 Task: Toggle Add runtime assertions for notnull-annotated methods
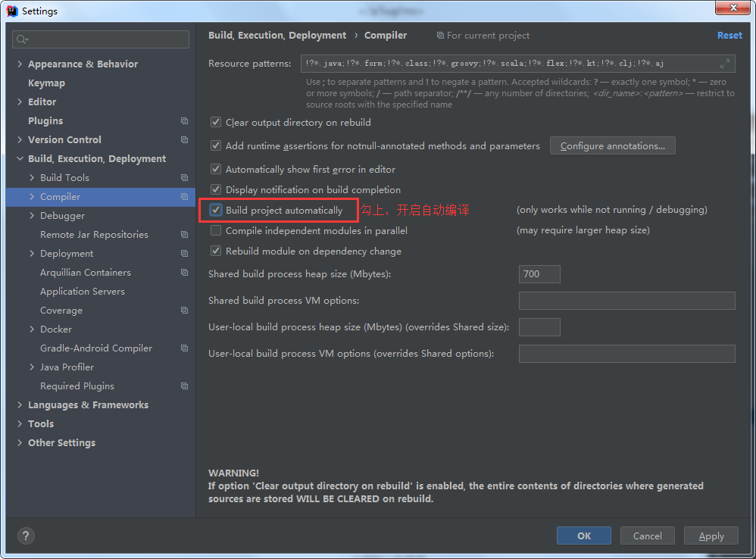coord(216,145)
